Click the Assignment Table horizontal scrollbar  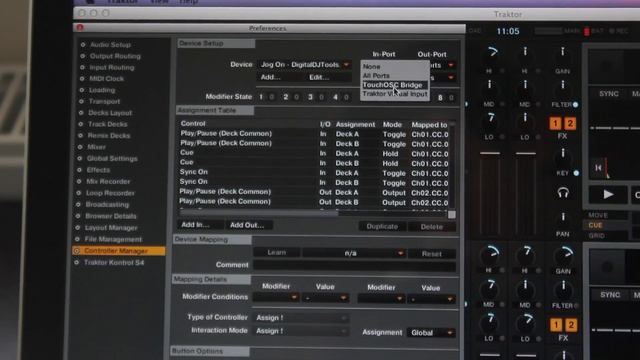259,213
